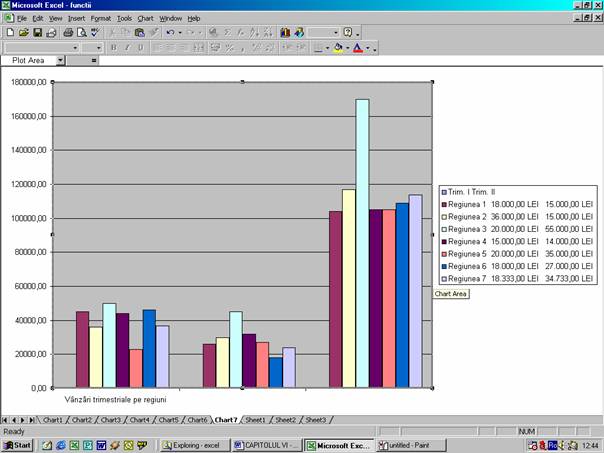Screen dimensions: 604x453
Task: Switch to untitled - Paint in the taskbar
Action: tap(408, 444)
